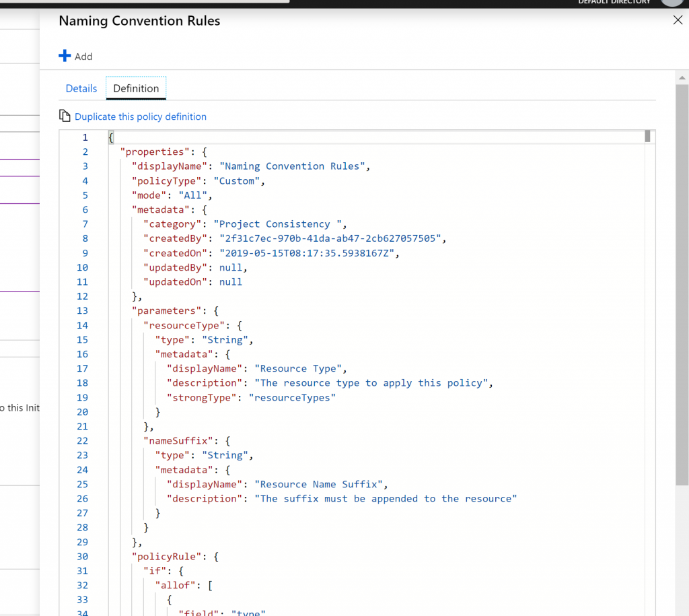Click the DEFAULT DIRECTORY label
The image size is (689, 616).
coord(614,3)
